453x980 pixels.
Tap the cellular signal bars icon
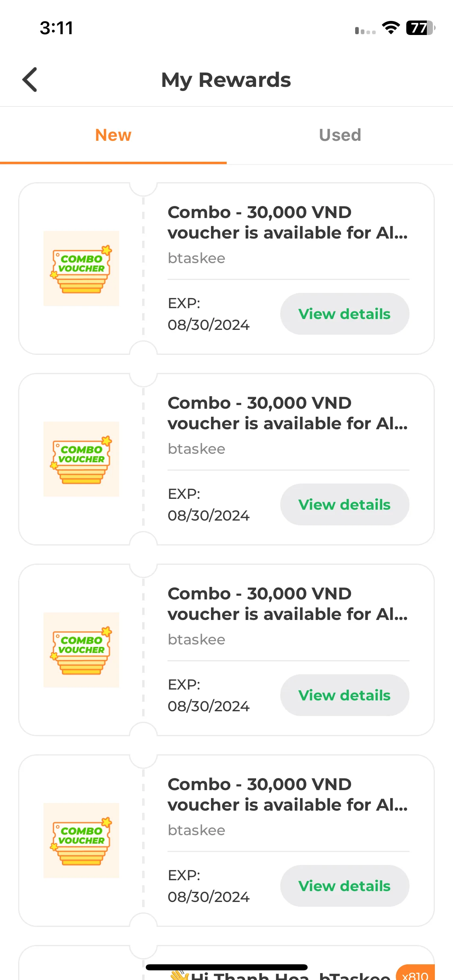[x=365, y=30]
